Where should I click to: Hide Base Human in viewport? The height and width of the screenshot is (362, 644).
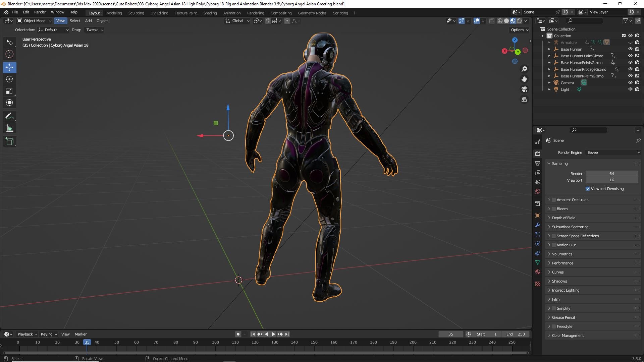pos(630,49)
